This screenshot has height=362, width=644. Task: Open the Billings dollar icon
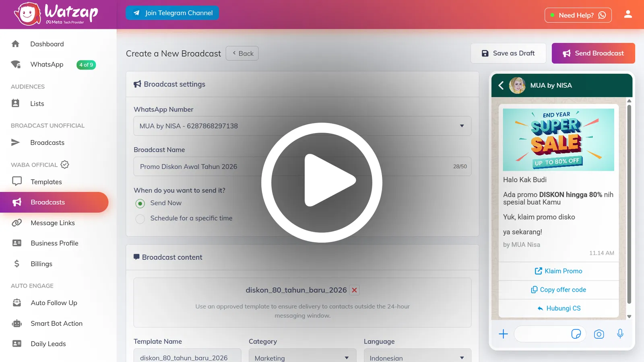(17, 264)
